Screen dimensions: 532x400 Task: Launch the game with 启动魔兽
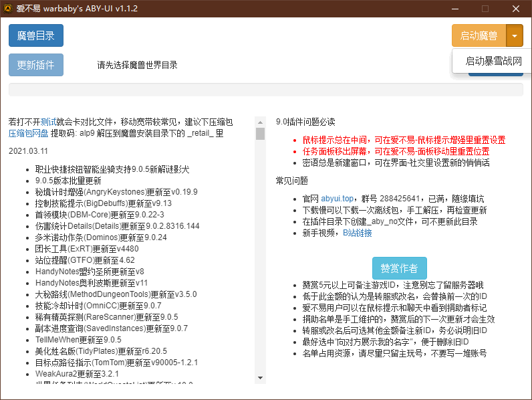click(x=479, y=36)
